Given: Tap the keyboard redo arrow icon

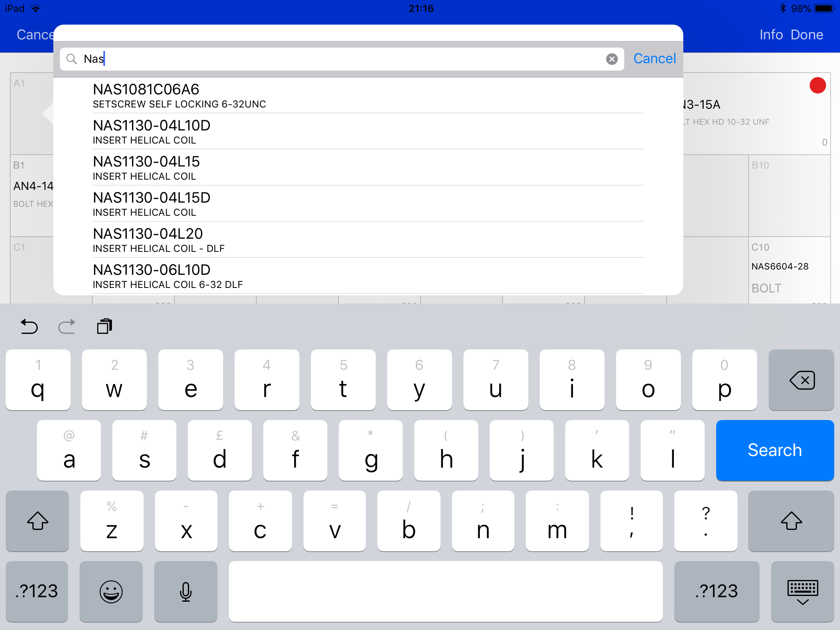Looking at the screenshot, I should pyautogui.click(x=66, y=326).
